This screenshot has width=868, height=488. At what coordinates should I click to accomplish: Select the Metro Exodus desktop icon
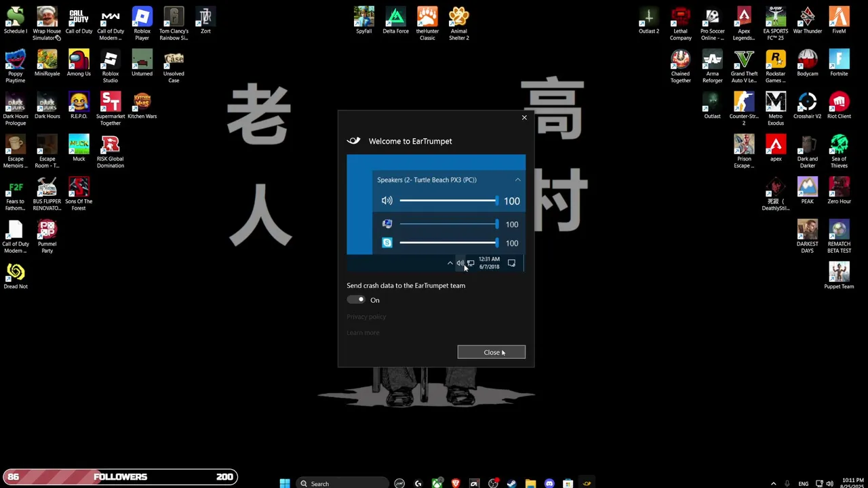pos(776,109)
